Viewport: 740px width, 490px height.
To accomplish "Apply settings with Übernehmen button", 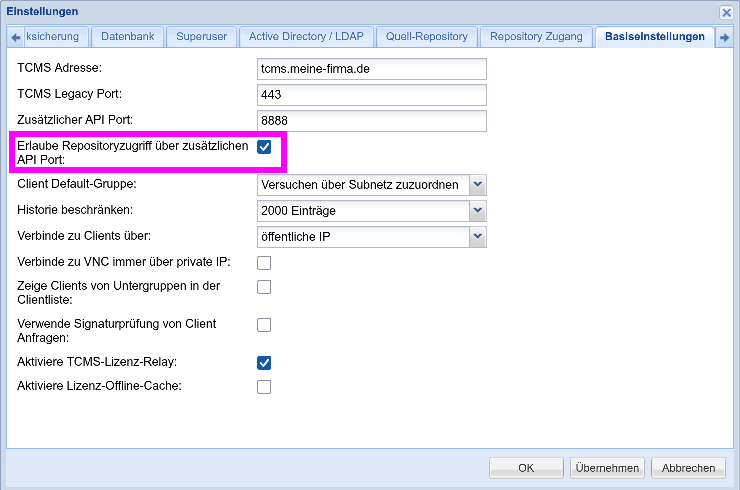I will click(x=607, y=468).
